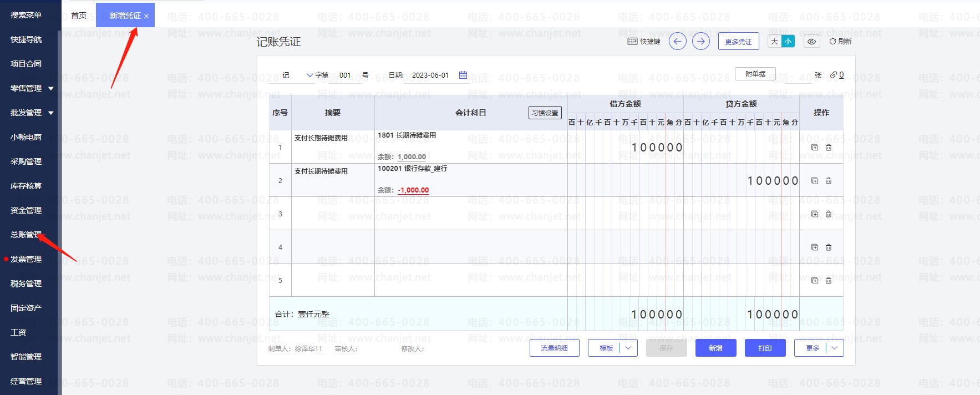Click the 更多凭证 button

738,42
